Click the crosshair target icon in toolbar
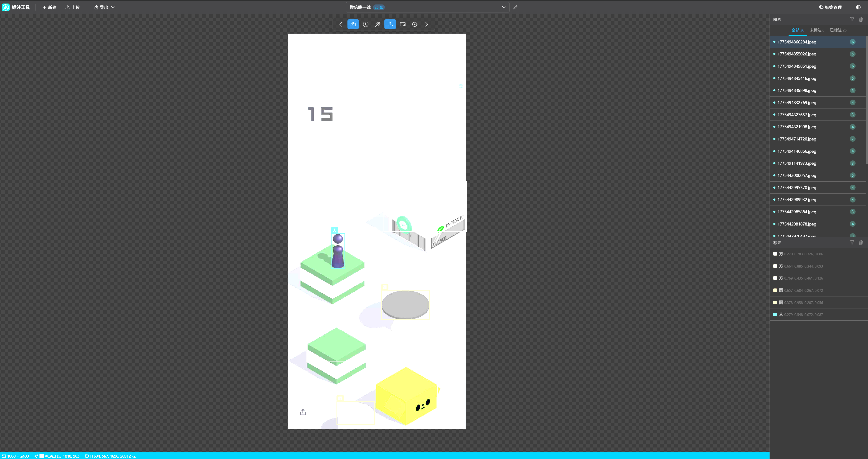Screen dimensions: 868x459 tap(414, 24)
